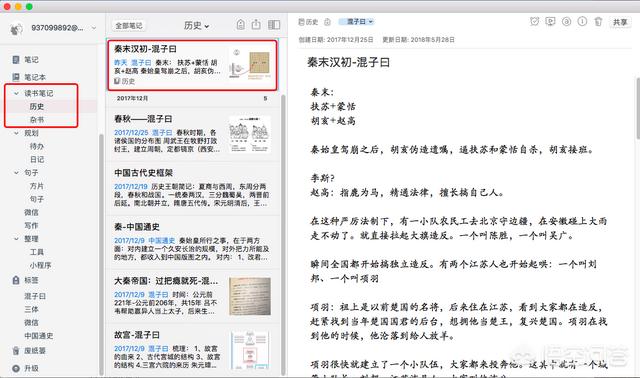Open the note 中国古代史框架
The width and height of the screenshot is (640, 378).
(192, 188)
